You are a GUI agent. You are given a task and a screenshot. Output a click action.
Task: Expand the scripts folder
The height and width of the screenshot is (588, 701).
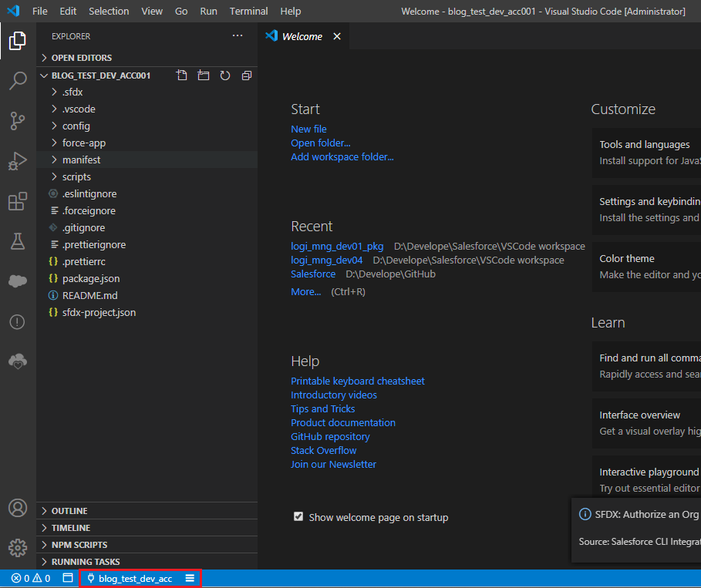point(147,177)
